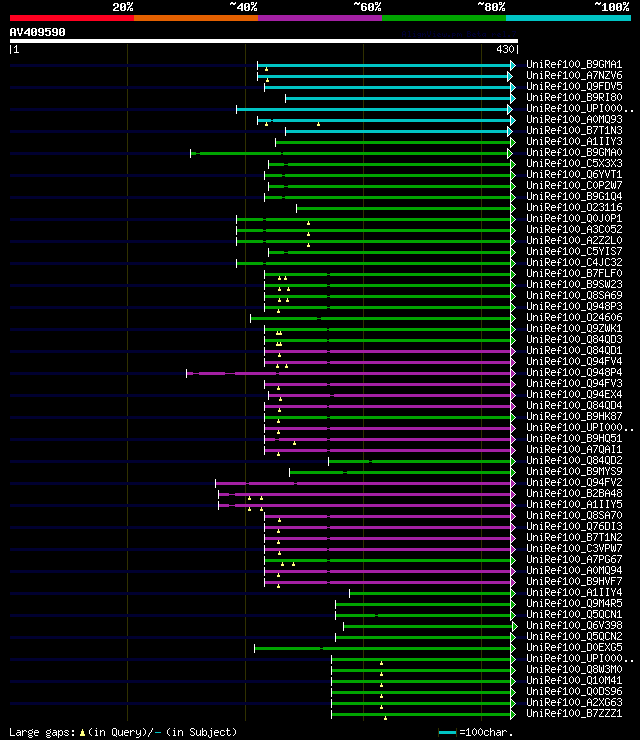Click the Large gaps legend text
Viewport: 640px width, 740px height.
pos(123,732)
